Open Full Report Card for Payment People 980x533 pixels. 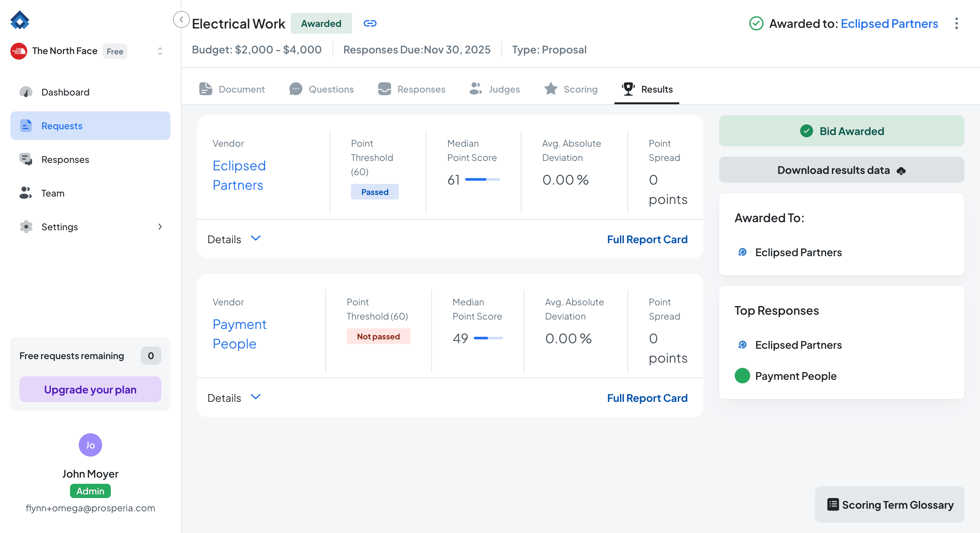647,398
